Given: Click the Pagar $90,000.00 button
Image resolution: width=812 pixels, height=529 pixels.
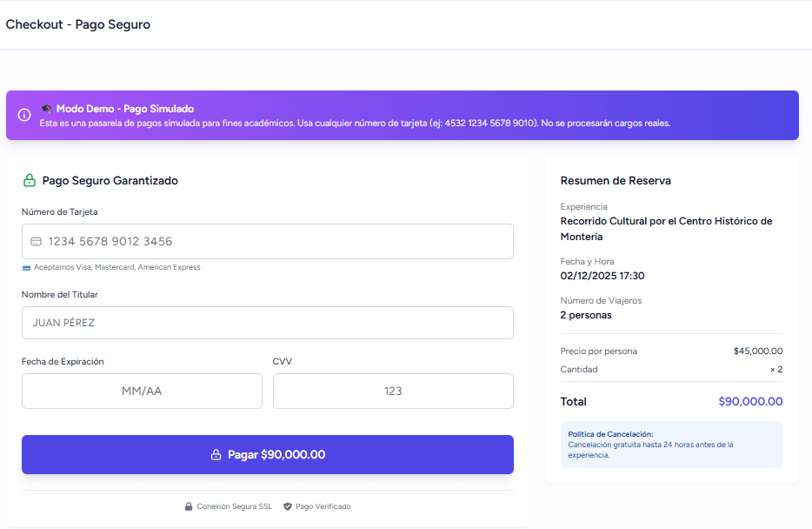Looking at the screenshot, I should click(x=268, y=454).
